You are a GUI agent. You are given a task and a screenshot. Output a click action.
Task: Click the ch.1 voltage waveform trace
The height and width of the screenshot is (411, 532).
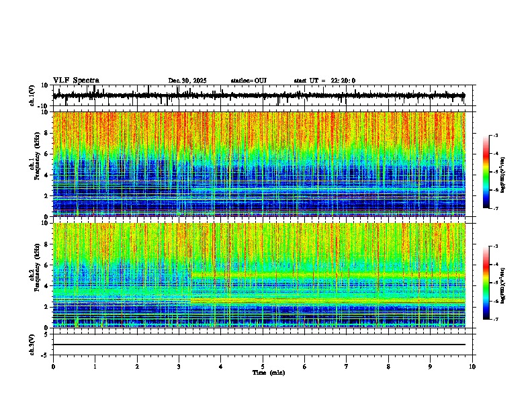259,95
